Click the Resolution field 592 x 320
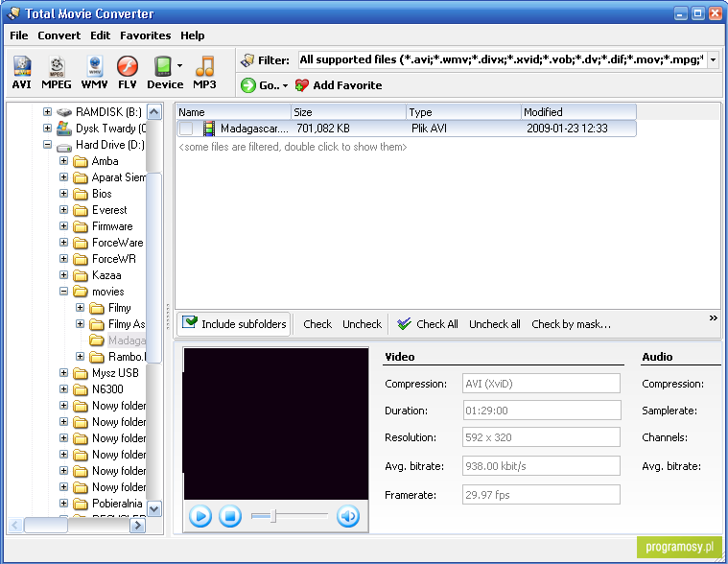This screenshot has width=728, height=564. (x=541, y=437)
